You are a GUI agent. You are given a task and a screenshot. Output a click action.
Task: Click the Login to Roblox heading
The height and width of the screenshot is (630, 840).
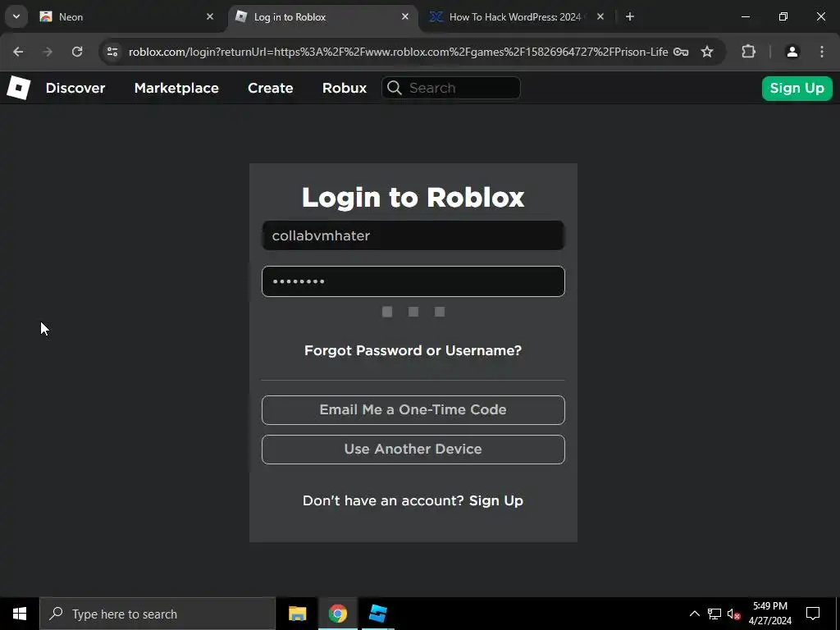(413, 197)
